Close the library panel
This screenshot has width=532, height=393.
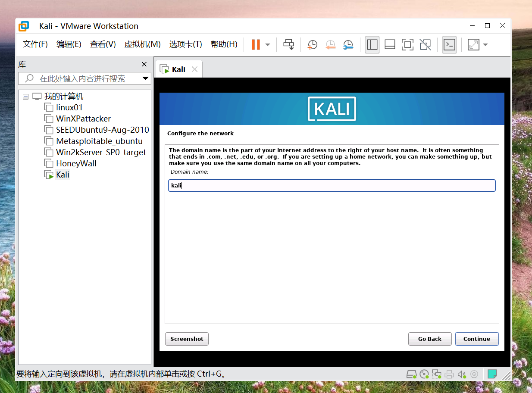[x=144, y=64]
